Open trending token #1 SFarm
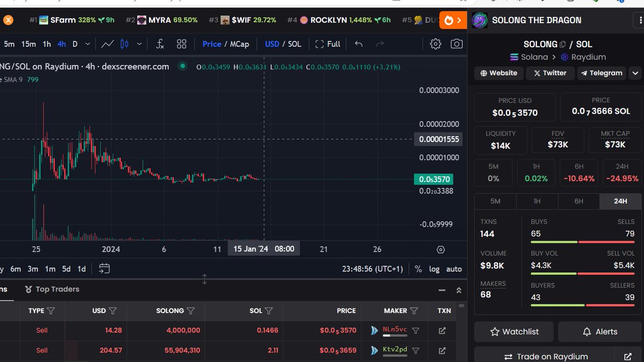This screenshot has height=362, width=644. point(72,20)
